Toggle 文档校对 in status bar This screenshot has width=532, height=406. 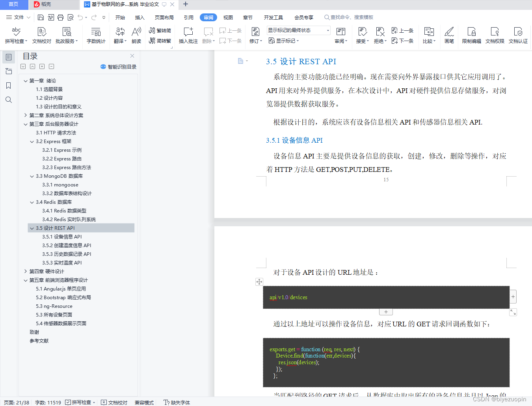(x=114, y=402)
